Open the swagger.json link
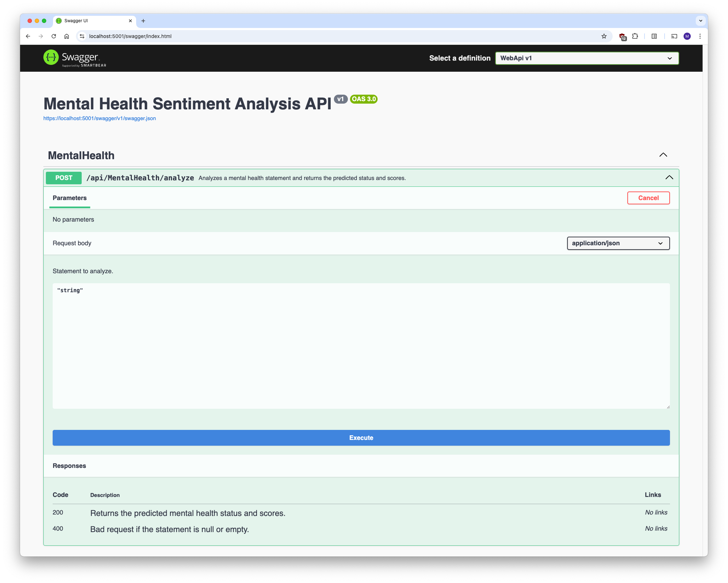The width and height of the screenshot is (728, 583). (100, 118)
